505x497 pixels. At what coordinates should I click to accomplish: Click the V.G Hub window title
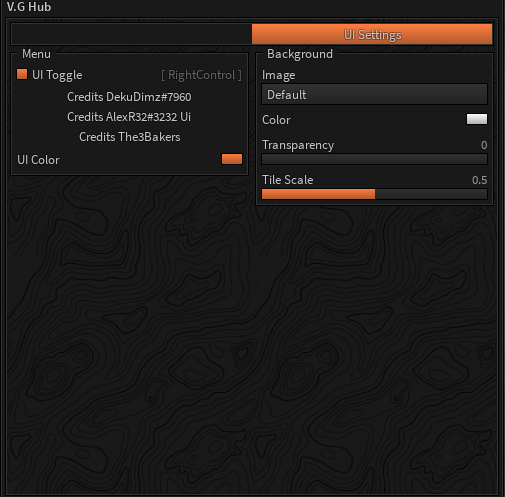point(29,7)
